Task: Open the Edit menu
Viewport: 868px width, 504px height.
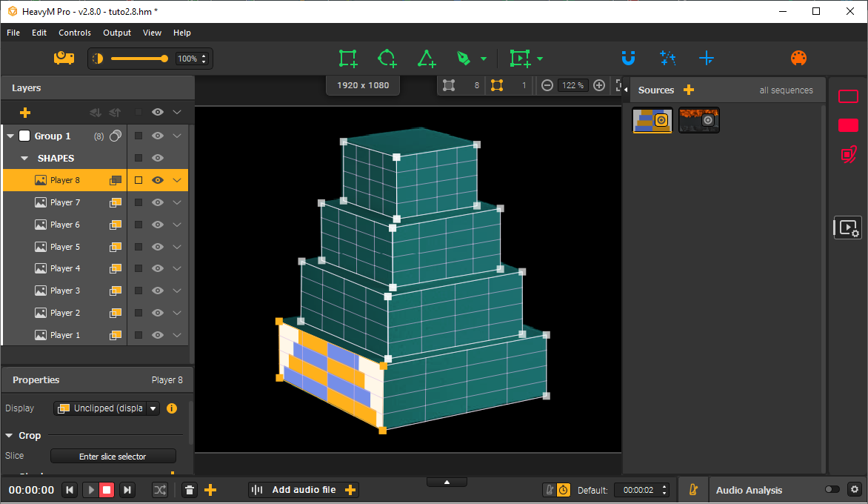Action: pos(39,33)
